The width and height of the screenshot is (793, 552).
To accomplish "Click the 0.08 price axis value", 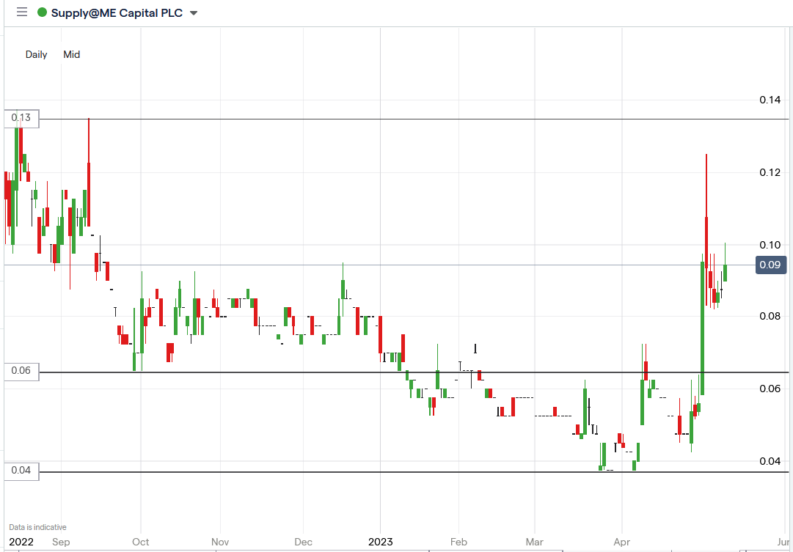I will [770, 317].
